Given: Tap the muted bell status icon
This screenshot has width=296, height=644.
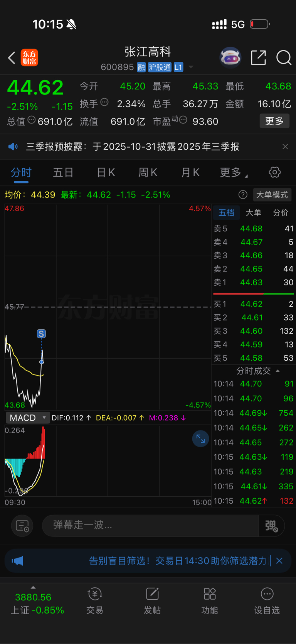Looking at the screenshot, I should coord(71,25).
